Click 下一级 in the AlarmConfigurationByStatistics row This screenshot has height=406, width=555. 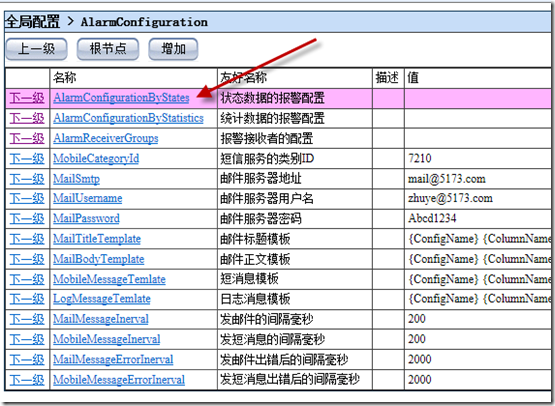coord(27,118)
